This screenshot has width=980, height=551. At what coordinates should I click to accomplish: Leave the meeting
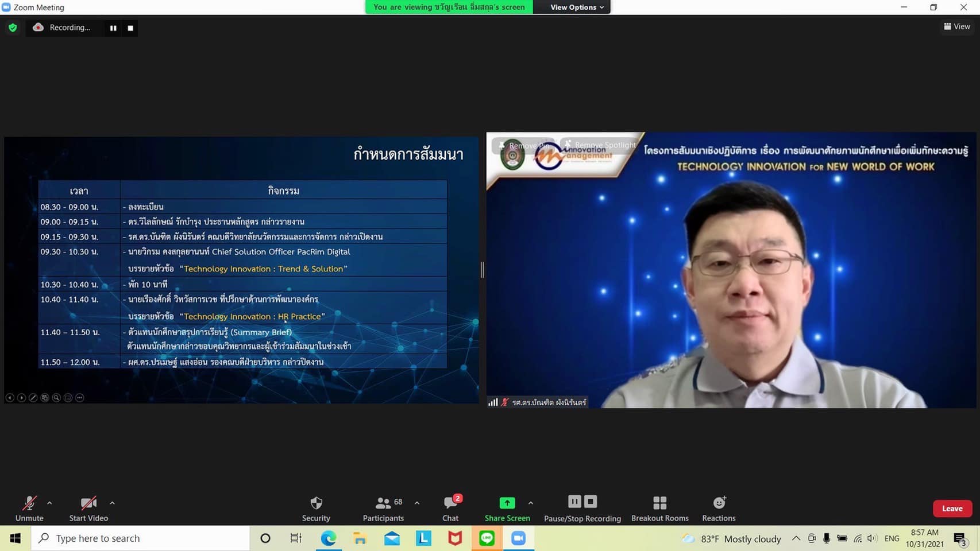952,509
